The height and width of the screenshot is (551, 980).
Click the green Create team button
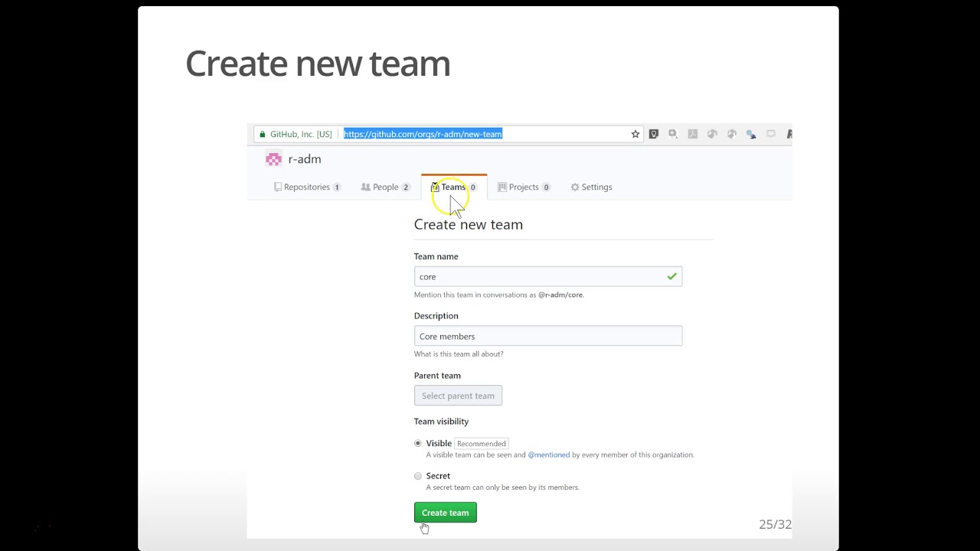click(446, 513)
